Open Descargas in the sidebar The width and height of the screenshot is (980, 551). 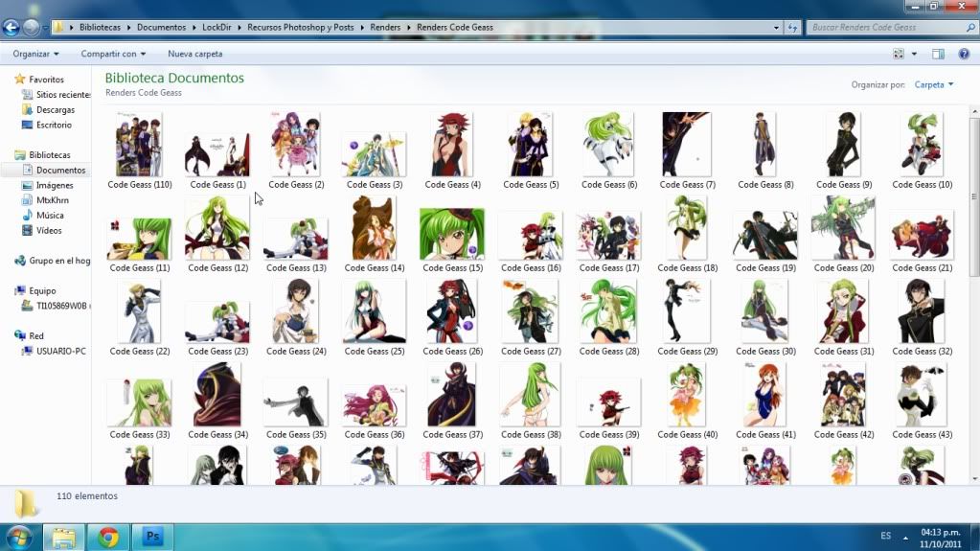point(49,109)
